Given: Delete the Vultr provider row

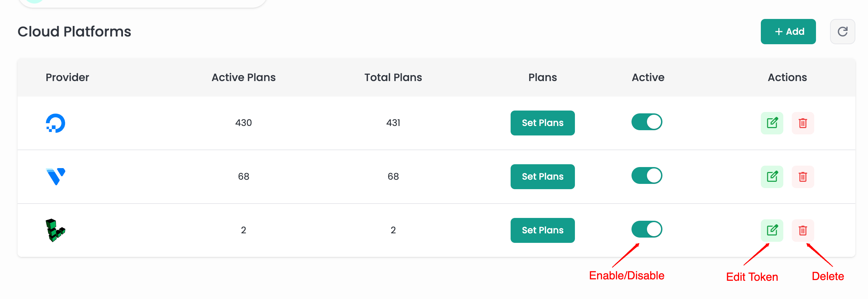Looking at the screenshot, I should [x=803, y=177].
